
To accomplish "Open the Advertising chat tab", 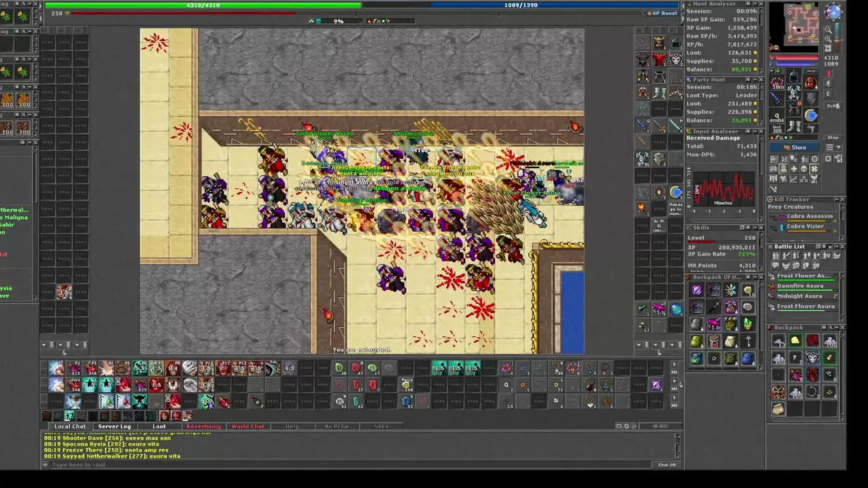I will pos(203,426).
